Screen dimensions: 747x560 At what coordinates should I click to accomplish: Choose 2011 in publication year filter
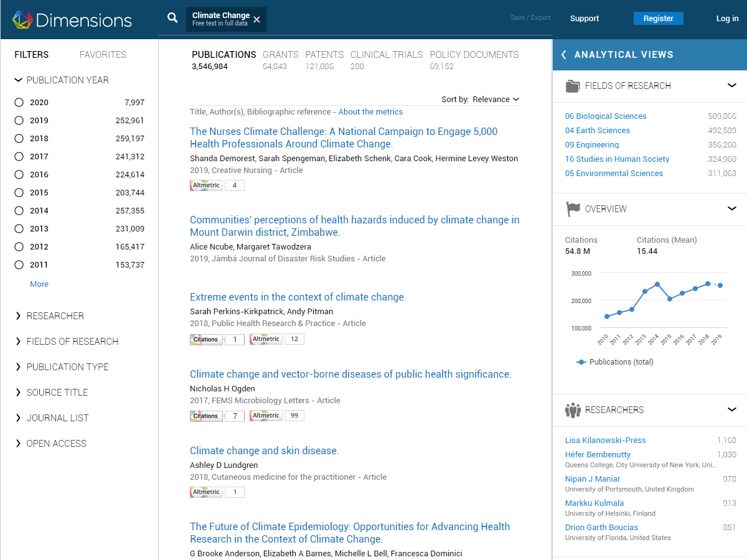[x=19, y=265]
